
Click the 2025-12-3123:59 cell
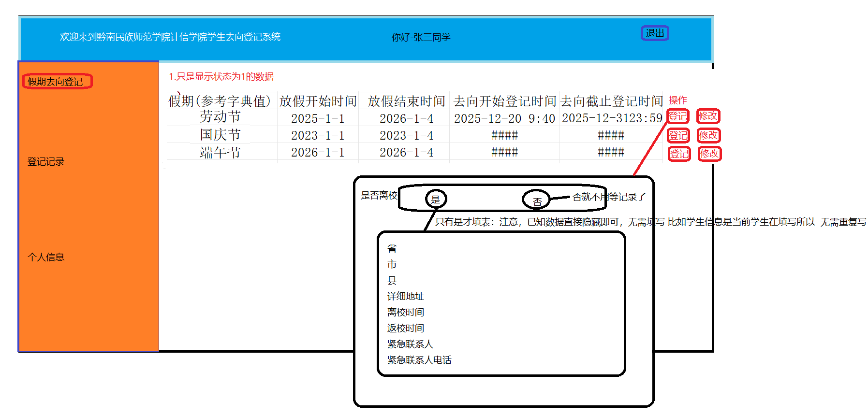[x=612, y=118]
